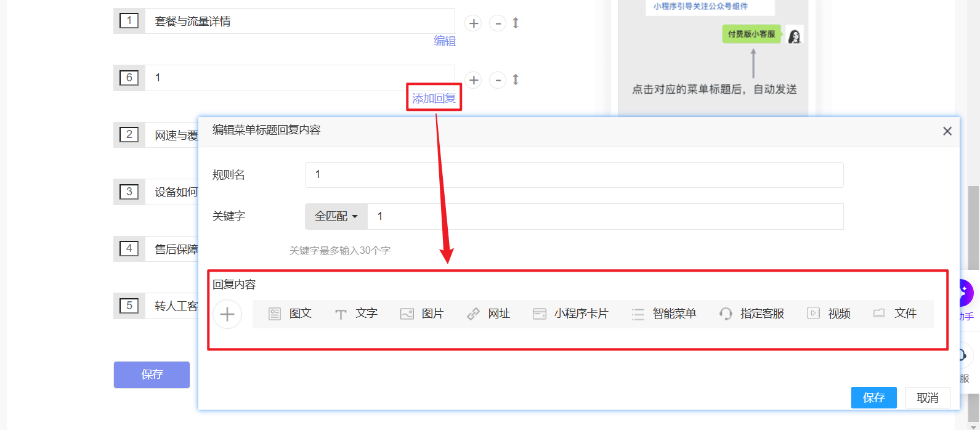Choose 文字 reply type
Image resolution: width=980 pixels, height=430 pixels.
[x=357, y=314]
